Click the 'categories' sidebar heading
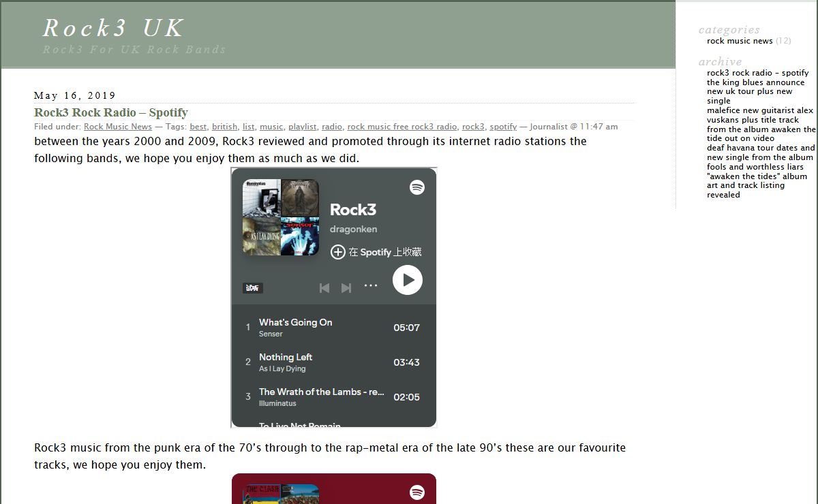 [729, 30]
